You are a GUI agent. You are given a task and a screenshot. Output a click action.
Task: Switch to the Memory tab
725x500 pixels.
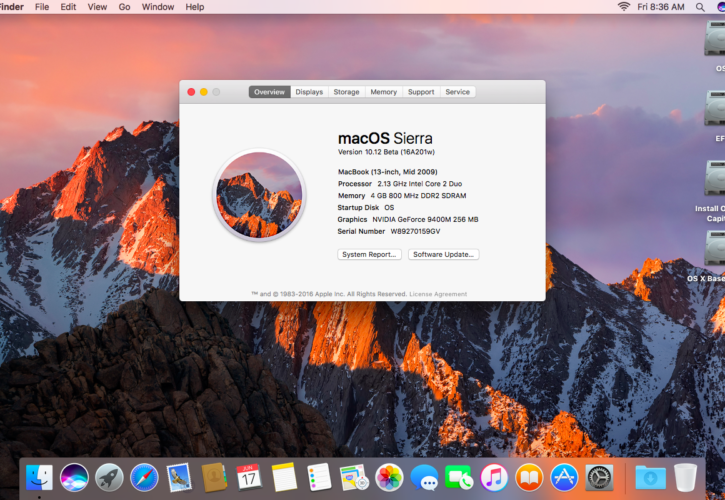[384, 92]
